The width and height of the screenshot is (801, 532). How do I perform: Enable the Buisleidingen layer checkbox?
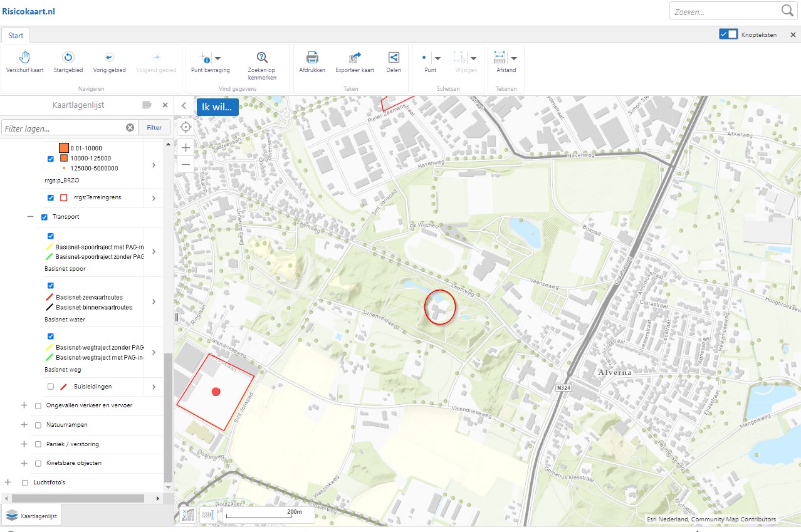click(51, 387)
